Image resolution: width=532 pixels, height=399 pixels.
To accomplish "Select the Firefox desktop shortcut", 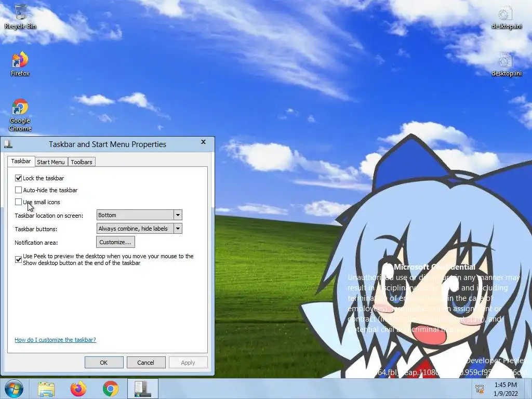I will [20, 64].
